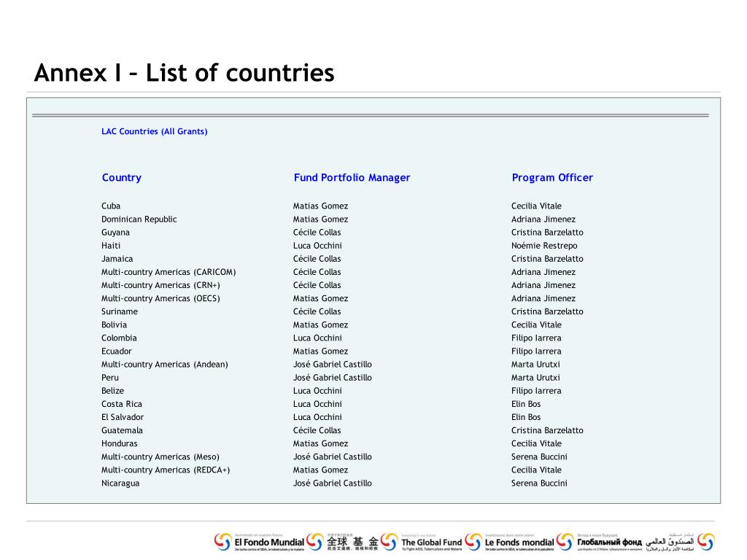This screenshot has width=747, height=560.
Task: Click 'José Gabriel Castillo' in the Nicaragua row
Action: (332, 483)
